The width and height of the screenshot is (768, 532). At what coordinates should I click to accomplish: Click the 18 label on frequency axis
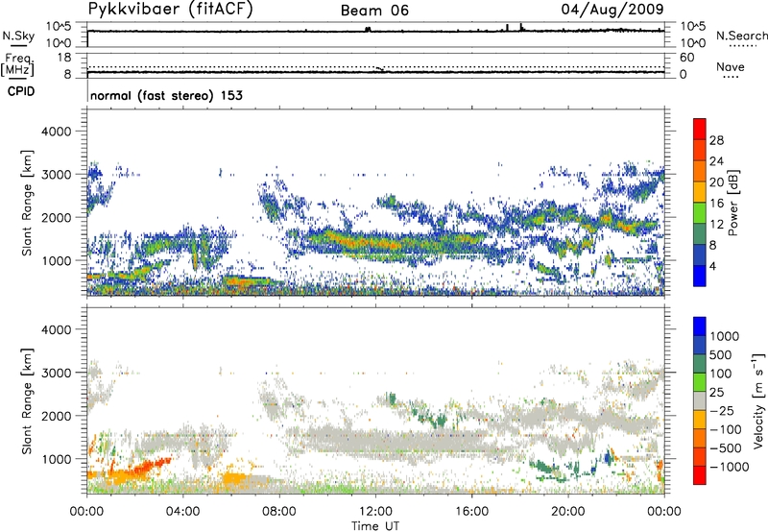[x=64, y=58]
